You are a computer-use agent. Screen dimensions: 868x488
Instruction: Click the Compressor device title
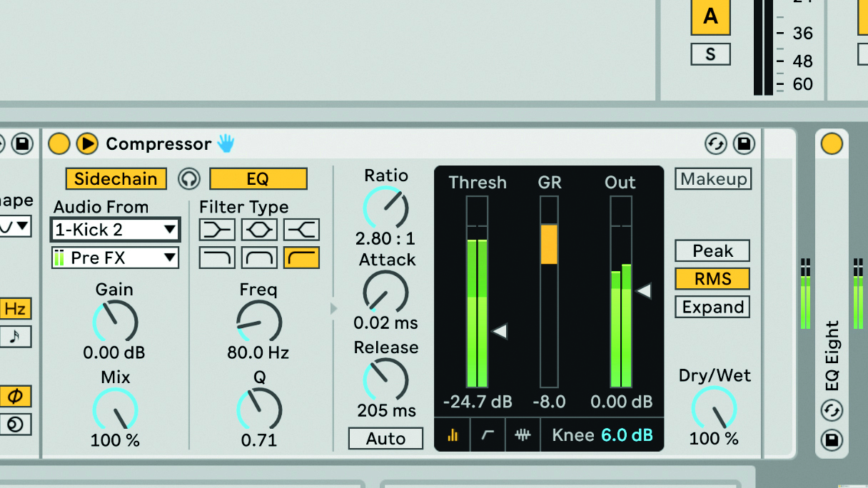tap(158, 144)
